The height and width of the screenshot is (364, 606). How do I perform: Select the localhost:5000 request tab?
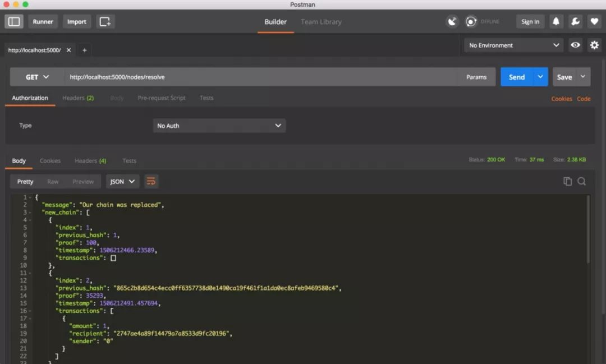34,50
